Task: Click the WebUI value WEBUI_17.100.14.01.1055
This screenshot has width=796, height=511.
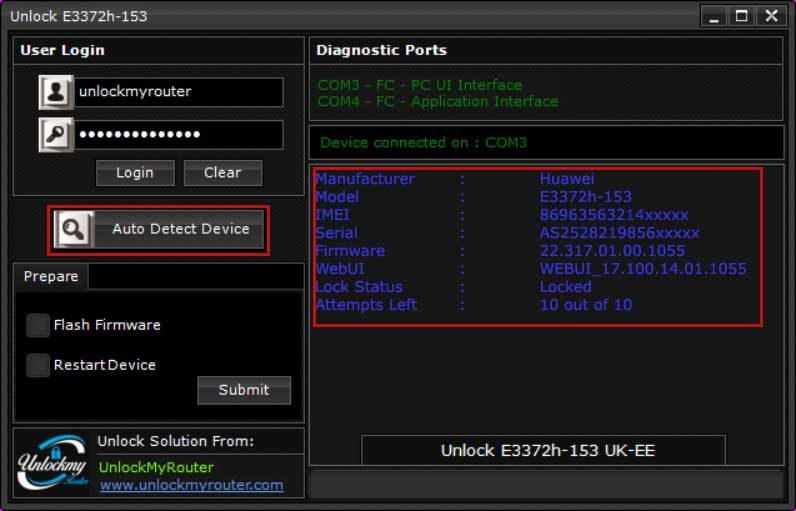Action: pyautogui.click(x=643, y=269)
